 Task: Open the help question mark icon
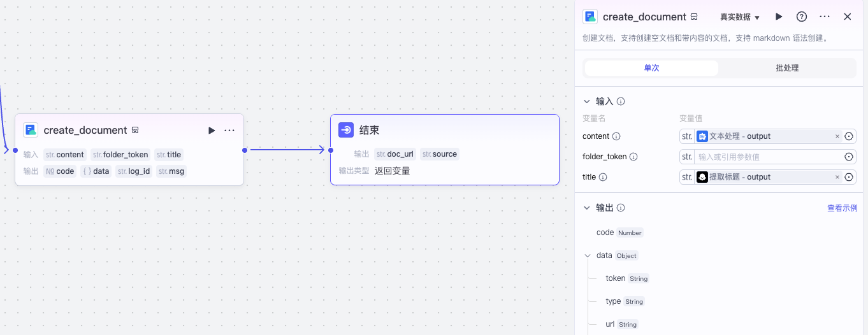tap(802, 17)
